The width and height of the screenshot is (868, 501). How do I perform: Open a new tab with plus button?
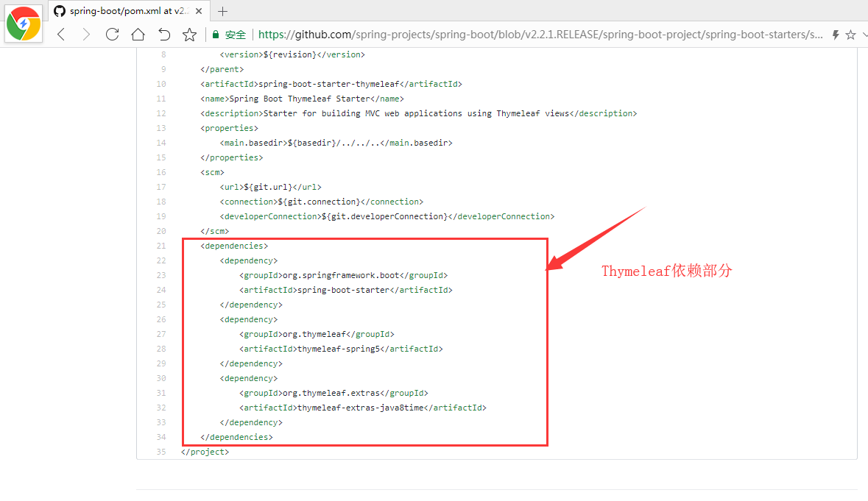222,11
